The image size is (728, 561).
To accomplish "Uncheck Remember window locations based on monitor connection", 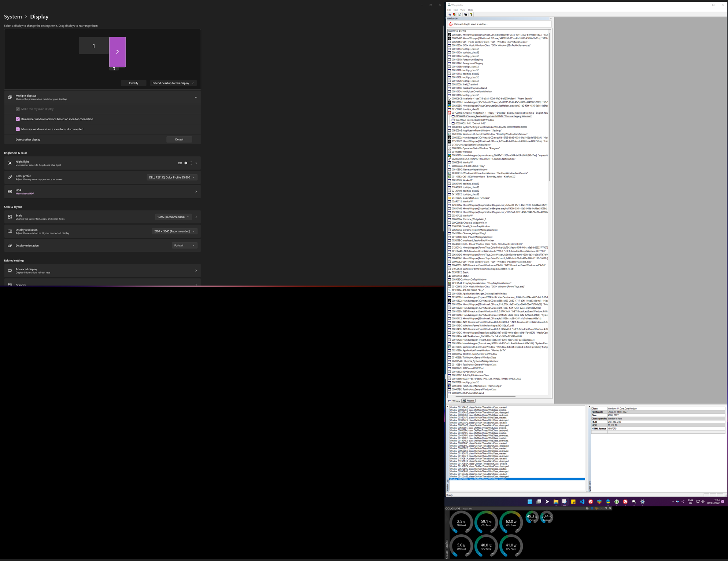I will [x=18, y=119].
